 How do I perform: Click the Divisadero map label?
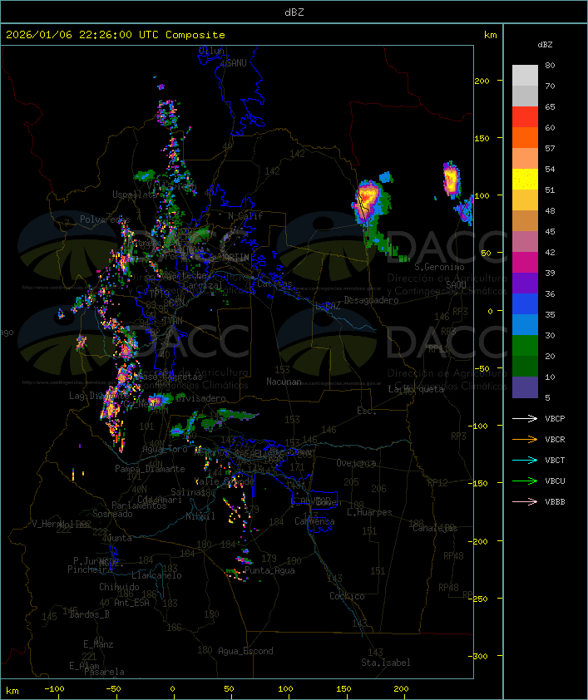coord(200,397)
